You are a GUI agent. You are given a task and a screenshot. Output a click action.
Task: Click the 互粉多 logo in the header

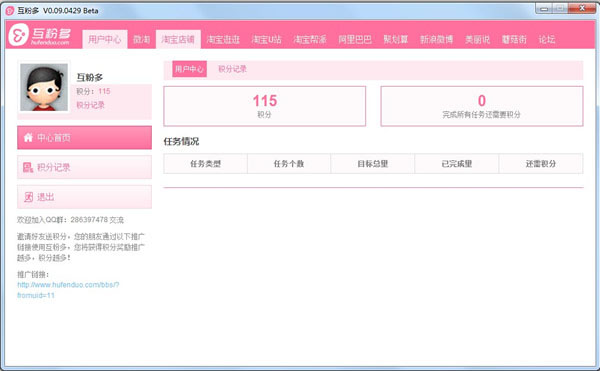(x=40, y=35)
